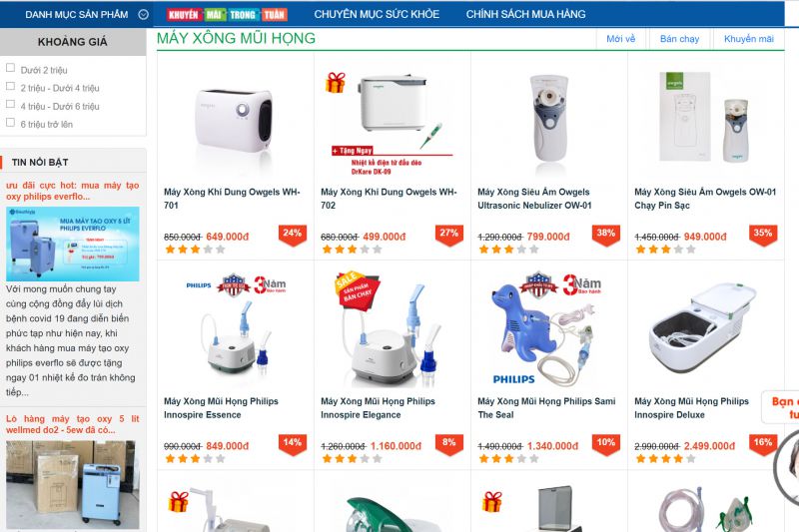Click the 3-year warranty badge on Innospire Essence
This screenshot has height=532, width=799.
[x=270, y=285]
